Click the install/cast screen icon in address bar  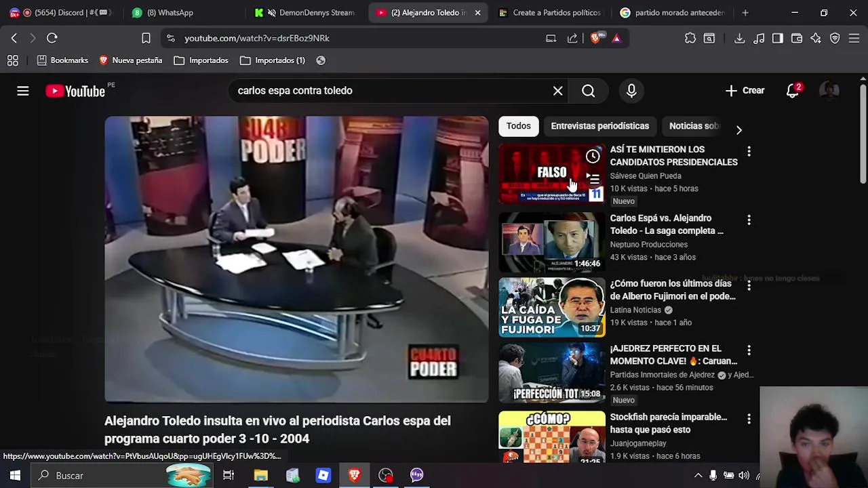(551, 39)
